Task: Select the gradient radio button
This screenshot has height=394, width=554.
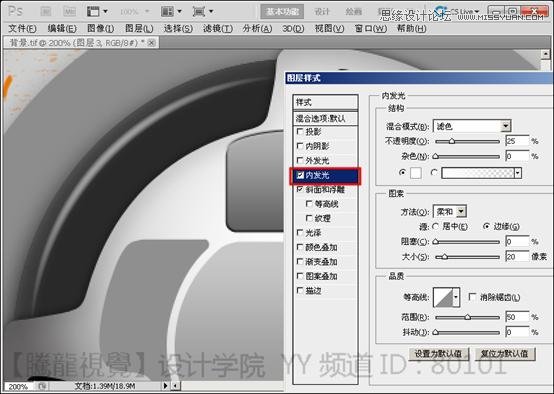Action: tap(434, 172)
